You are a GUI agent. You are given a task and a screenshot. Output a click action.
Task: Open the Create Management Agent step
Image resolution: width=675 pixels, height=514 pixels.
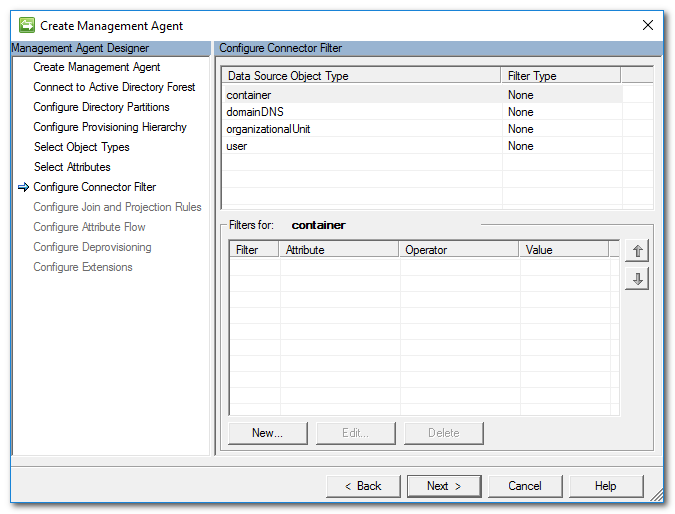(97, 67)
